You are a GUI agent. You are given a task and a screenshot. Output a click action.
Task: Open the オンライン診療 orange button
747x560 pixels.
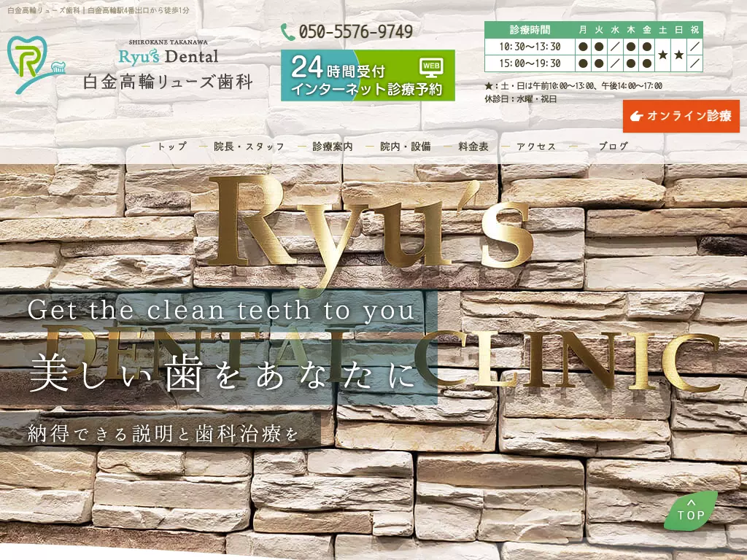(681, 116)
